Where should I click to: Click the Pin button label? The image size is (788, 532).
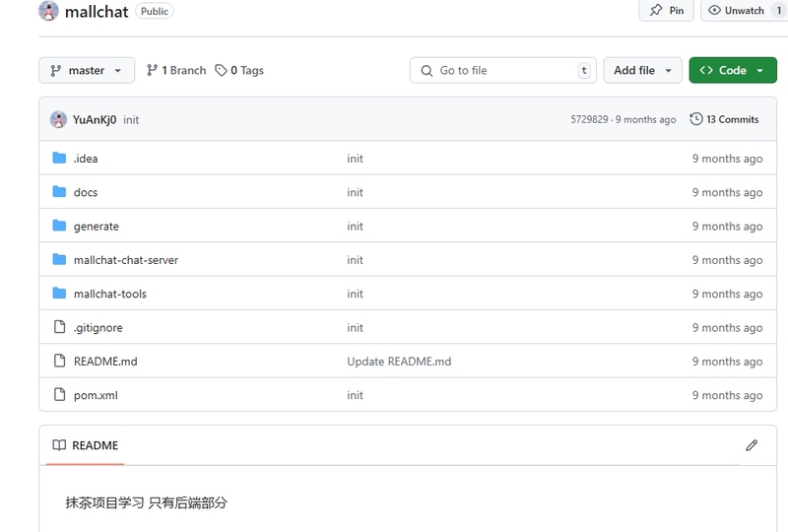[677, 11]
